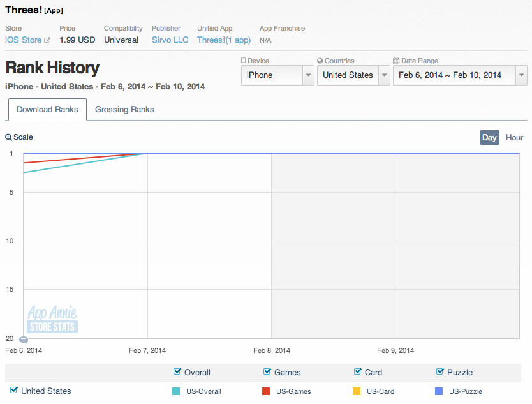Click the Unified App label

coord(215,28)
